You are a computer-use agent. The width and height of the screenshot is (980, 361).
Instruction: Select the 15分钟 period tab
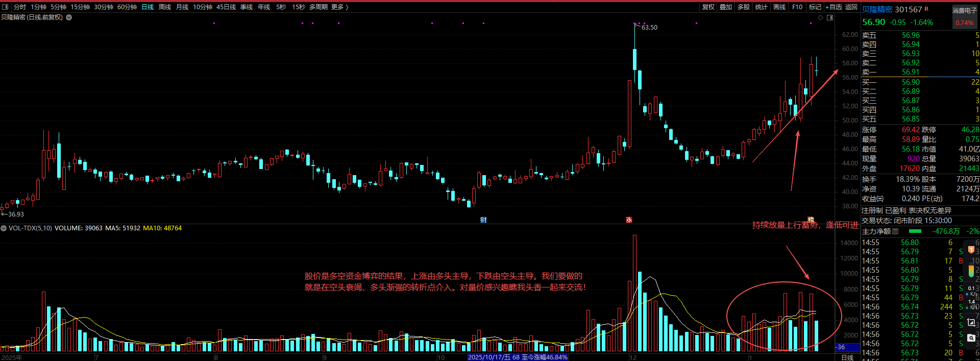point(80,7)
